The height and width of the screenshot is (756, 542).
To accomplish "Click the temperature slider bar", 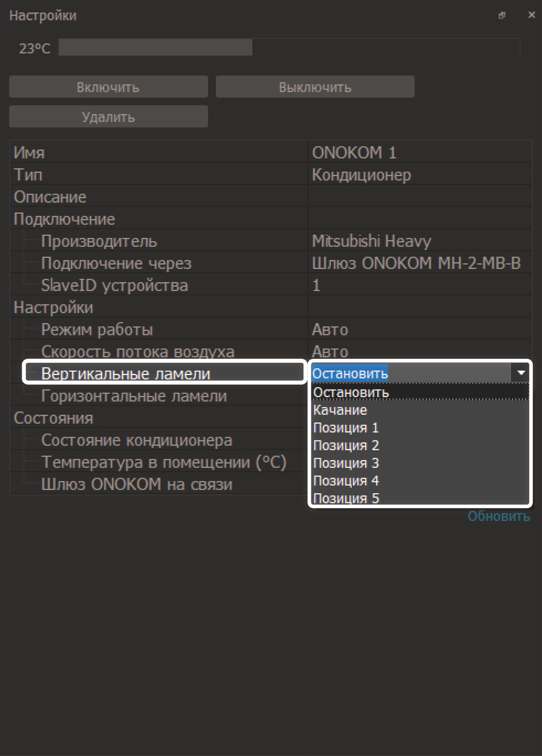I will point(289,47).
